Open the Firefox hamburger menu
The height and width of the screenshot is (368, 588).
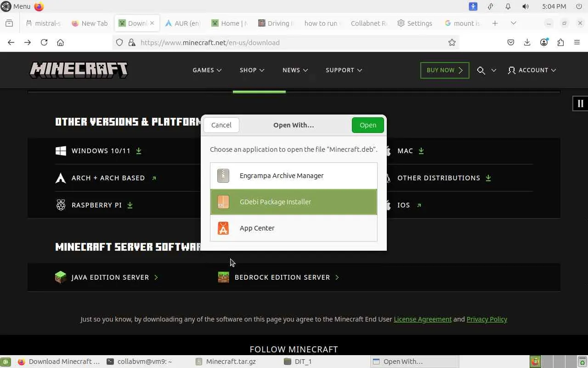(x=577, y=42)
